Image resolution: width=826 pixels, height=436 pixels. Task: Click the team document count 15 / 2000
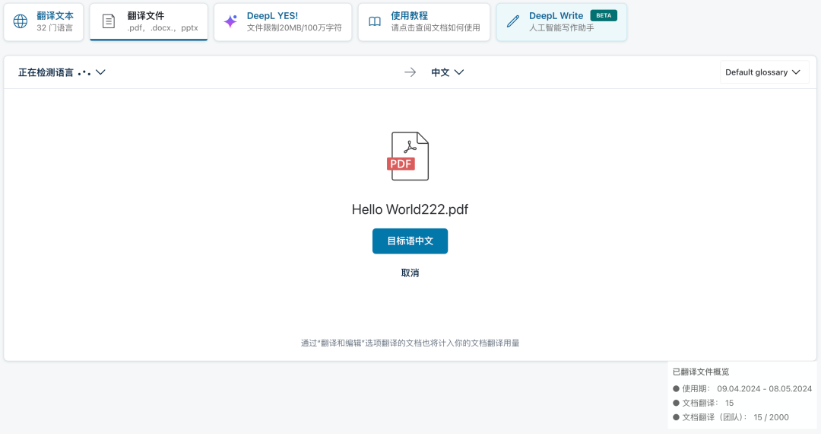pyautogui.click(x=771, y=417)
